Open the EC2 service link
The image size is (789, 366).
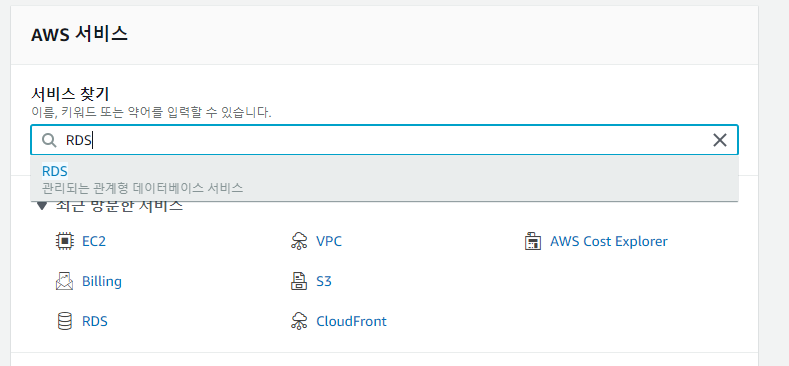point(94,241)
